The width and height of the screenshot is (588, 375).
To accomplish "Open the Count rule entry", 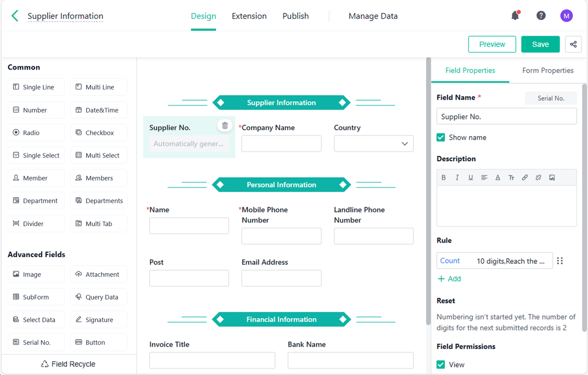I will click(x=495, y=261).
